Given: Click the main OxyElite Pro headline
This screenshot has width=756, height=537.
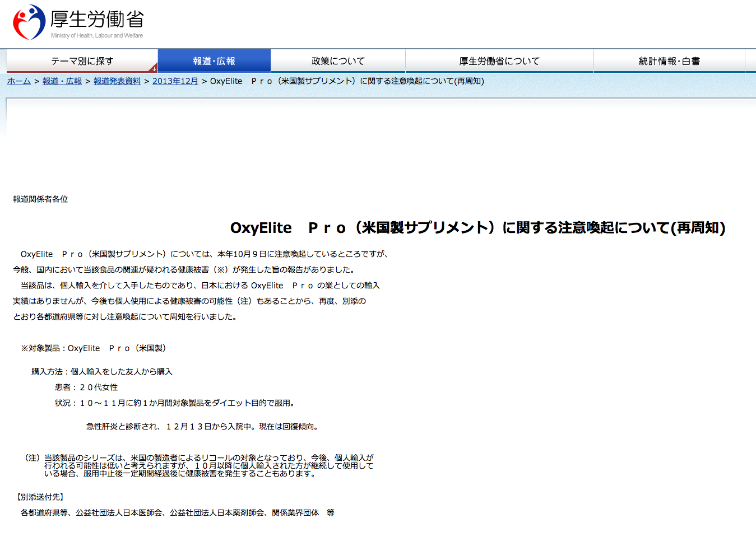Looking at the screenshot, I should (478, 228).
